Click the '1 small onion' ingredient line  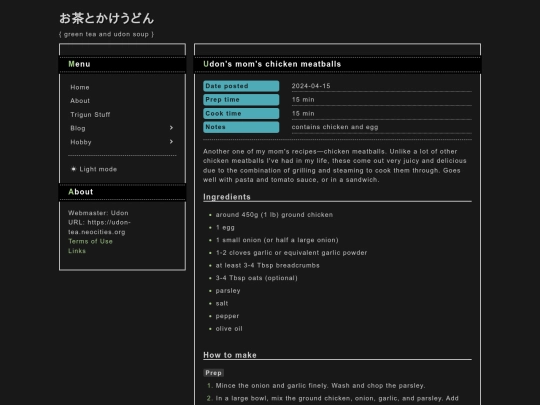pos(277,240)
